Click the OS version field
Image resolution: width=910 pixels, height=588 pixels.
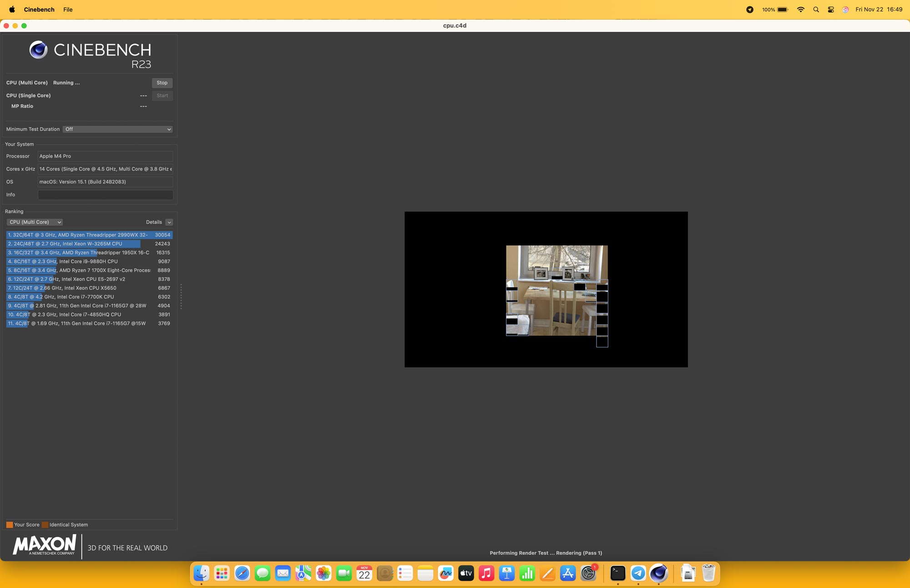105,181
